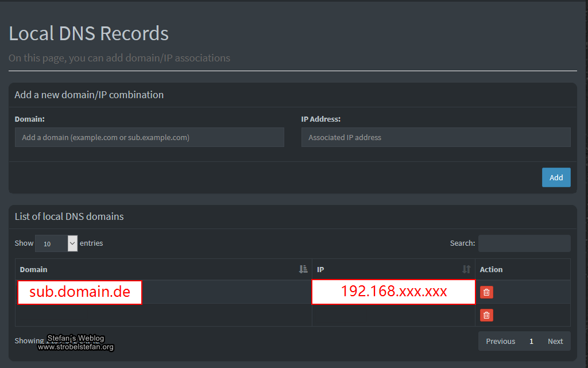Click the Domain column header
This screenshot has height=368, width=588.
point(34,269)
